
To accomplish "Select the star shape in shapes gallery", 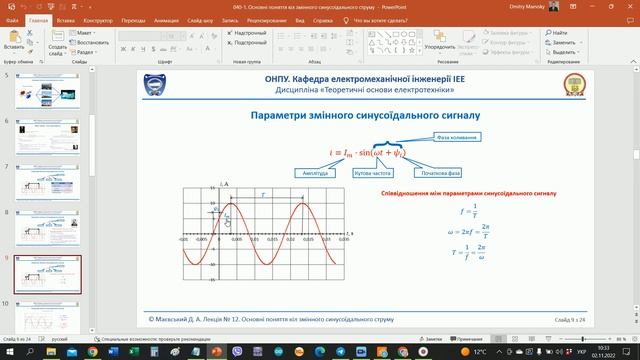I will pos(411,51).
